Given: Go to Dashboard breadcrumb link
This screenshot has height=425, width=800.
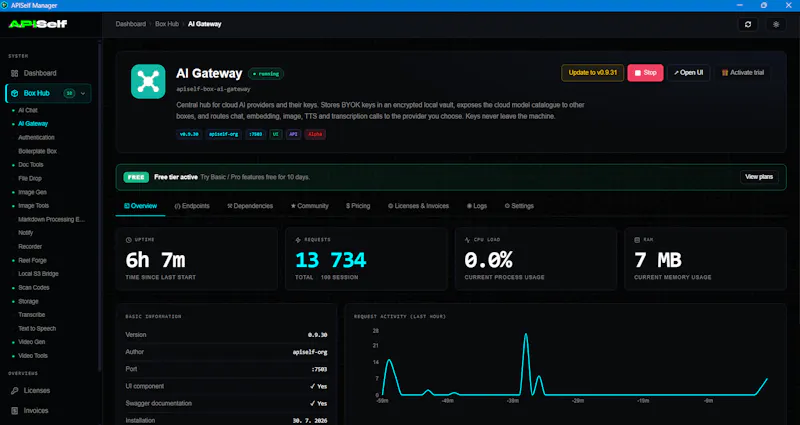Looking at the screenshot, I should (x=131, y=24).
